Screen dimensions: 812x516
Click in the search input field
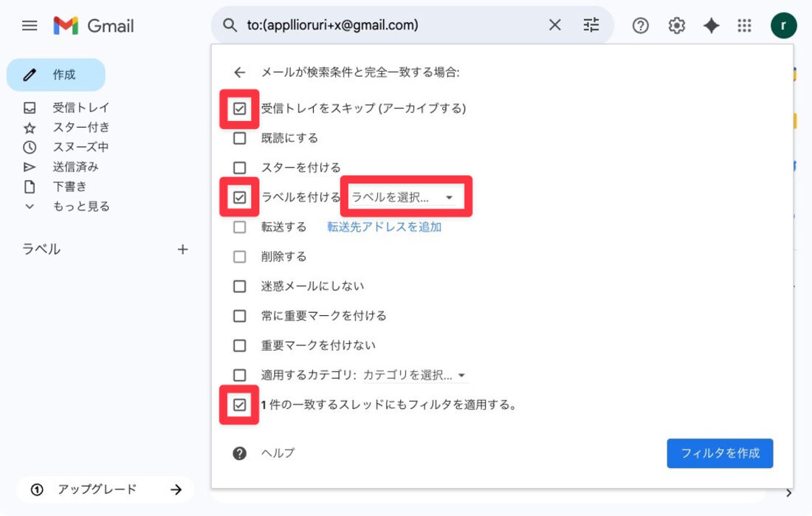pyautogui.click(x=393, y=25)
